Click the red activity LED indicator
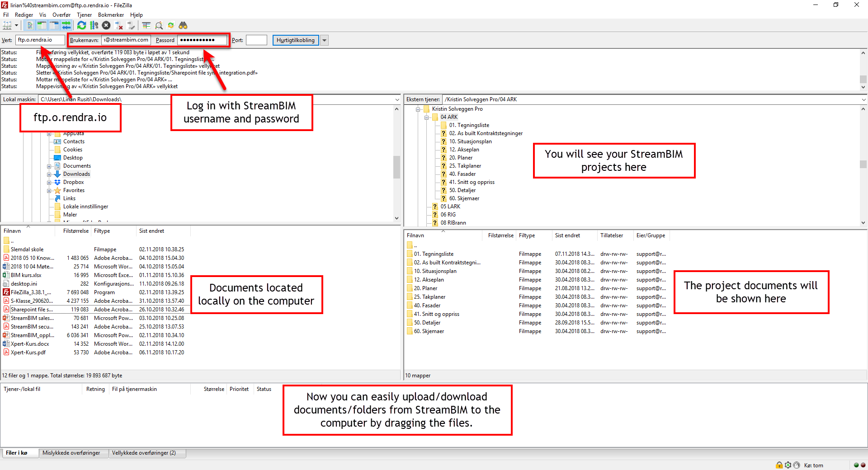The image size is (868, 470). click(x=863, y=465)
